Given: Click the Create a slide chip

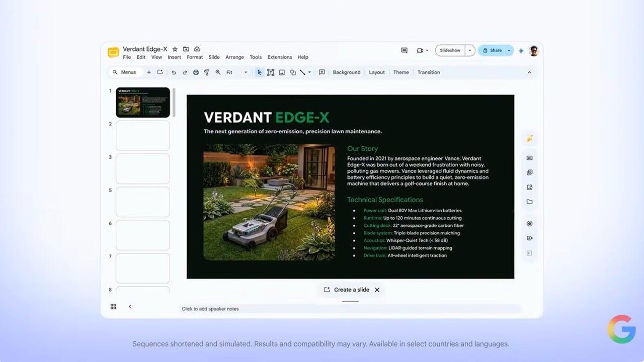Looking at the screenshot, I should pyautogui.click(x=346, y=290).
